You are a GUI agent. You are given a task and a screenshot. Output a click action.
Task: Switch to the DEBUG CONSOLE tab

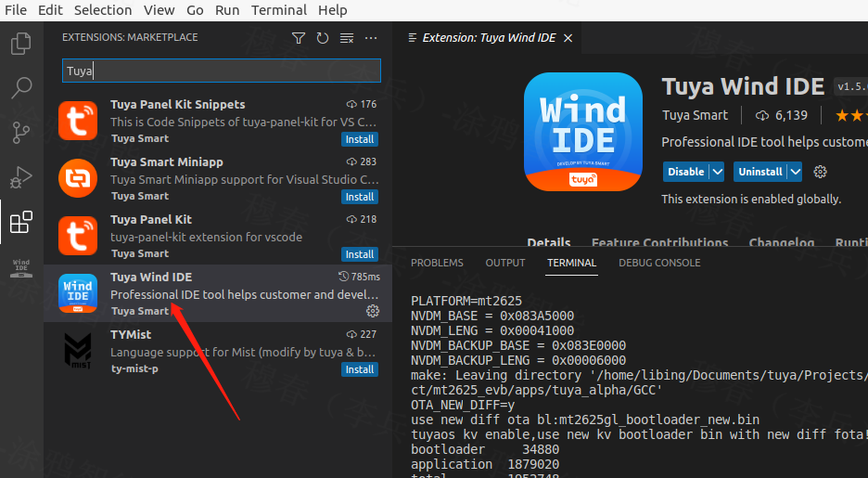[x=659, y=263]
